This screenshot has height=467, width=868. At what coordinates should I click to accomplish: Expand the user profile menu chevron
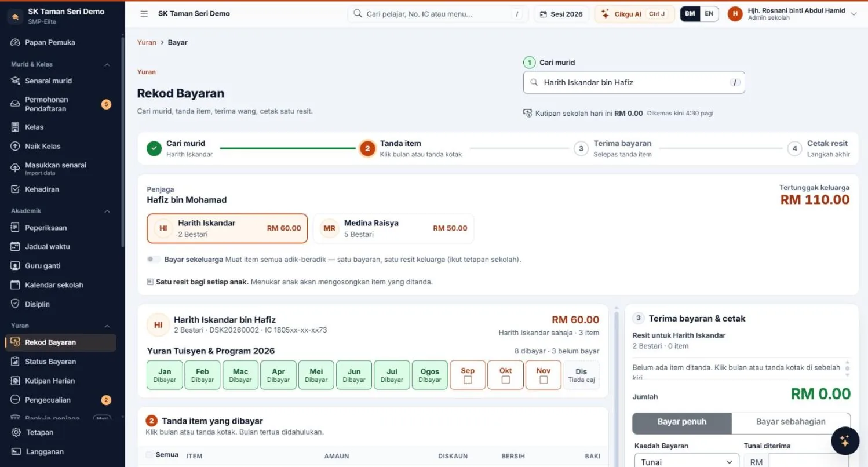[854, 14]
